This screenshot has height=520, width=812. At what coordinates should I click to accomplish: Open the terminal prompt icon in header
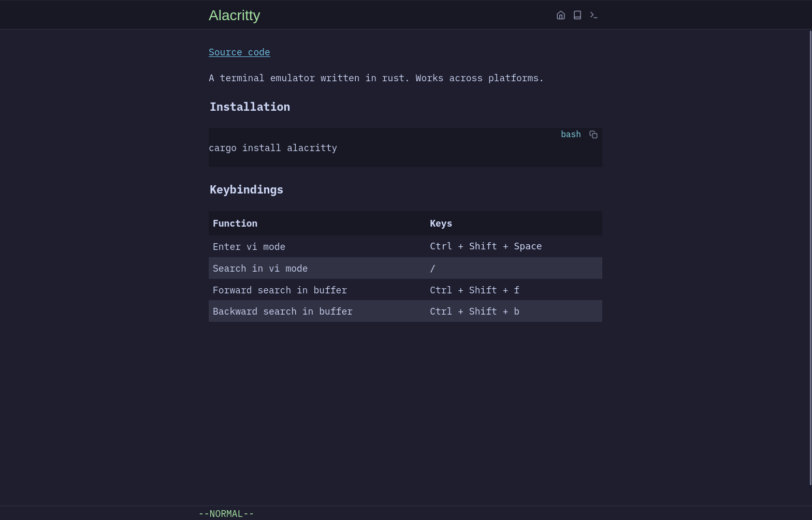tap(594, 15)
